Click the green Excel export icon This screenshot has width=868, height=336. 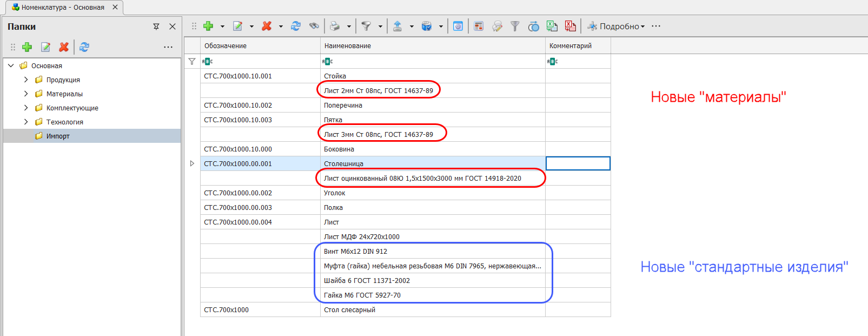[552, 26]
